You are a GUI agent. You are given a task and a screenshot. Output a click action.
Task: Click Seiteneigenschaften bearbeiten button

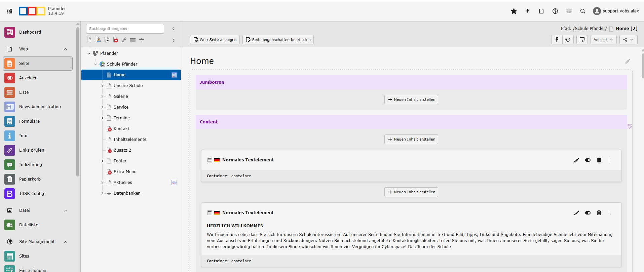[278, 40]
